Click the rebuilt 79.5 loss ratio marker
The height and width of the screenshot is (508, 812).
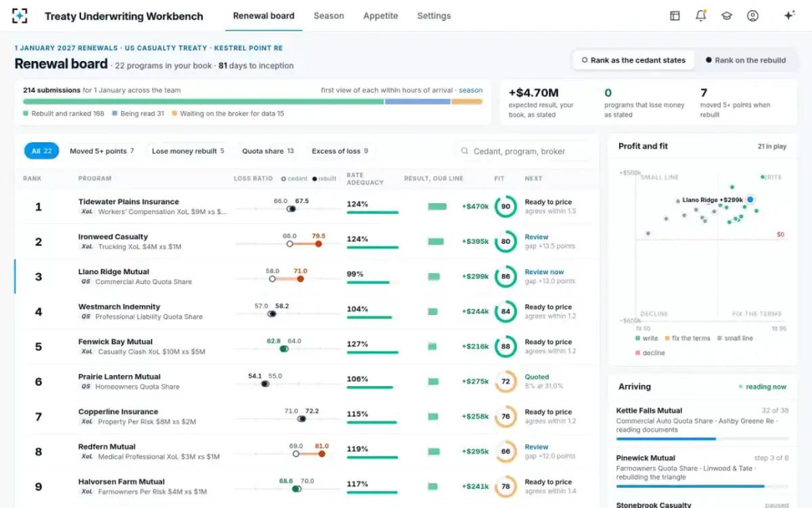pyautogui.click(x=317, y=244)
